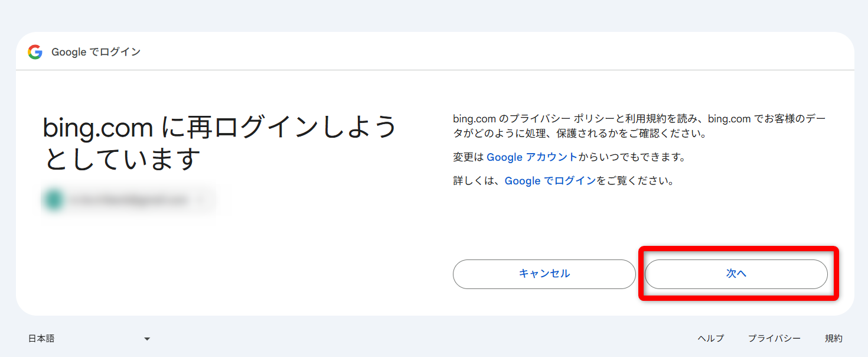Click the "からいつでもできます。" text after link

pyautogui.click(x=631, y=157)
